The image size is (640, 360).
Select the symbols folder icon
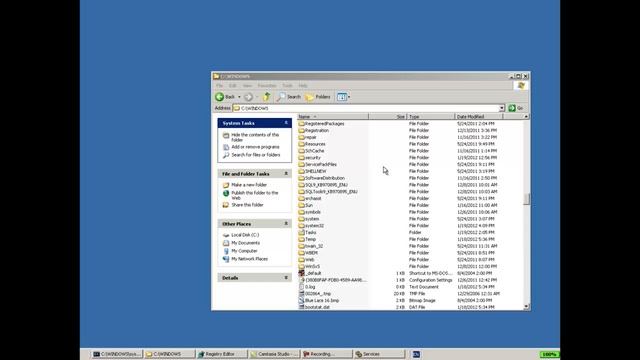click(301, 212)
